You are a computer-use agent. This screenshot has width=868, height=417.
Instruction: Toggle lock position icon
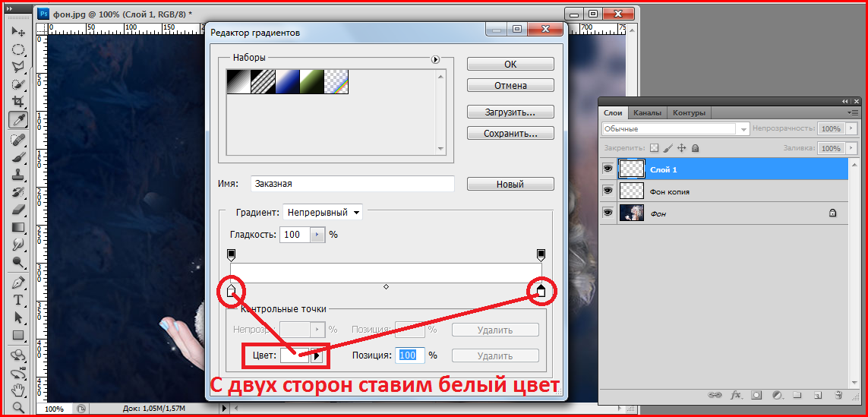point(682,148)
